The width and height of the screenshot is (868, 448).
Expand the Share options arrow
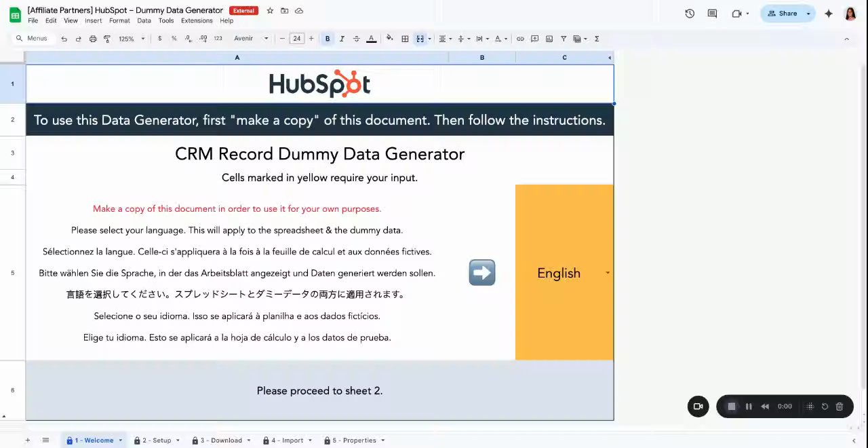tap(808, 14)
